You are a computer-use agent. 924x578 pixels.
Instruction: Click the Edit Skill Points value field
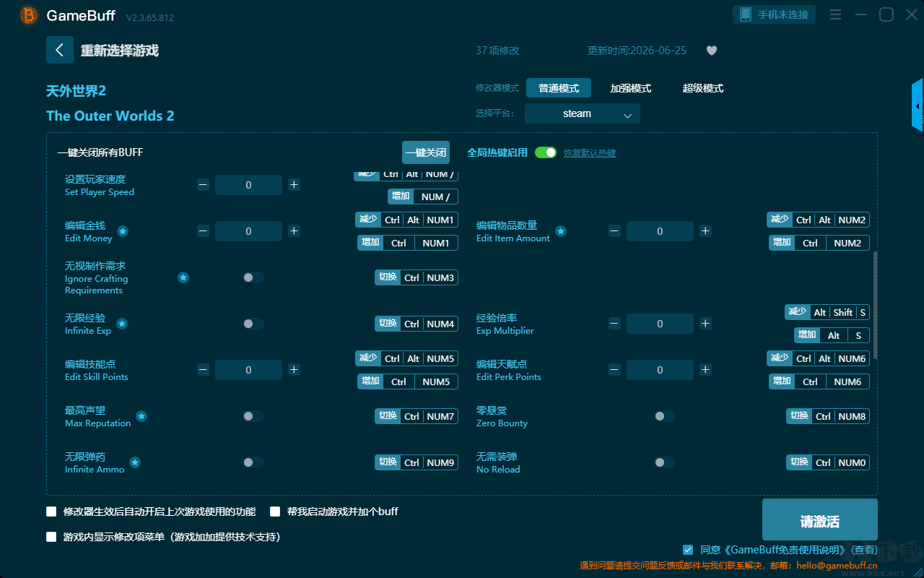[248, 370]
